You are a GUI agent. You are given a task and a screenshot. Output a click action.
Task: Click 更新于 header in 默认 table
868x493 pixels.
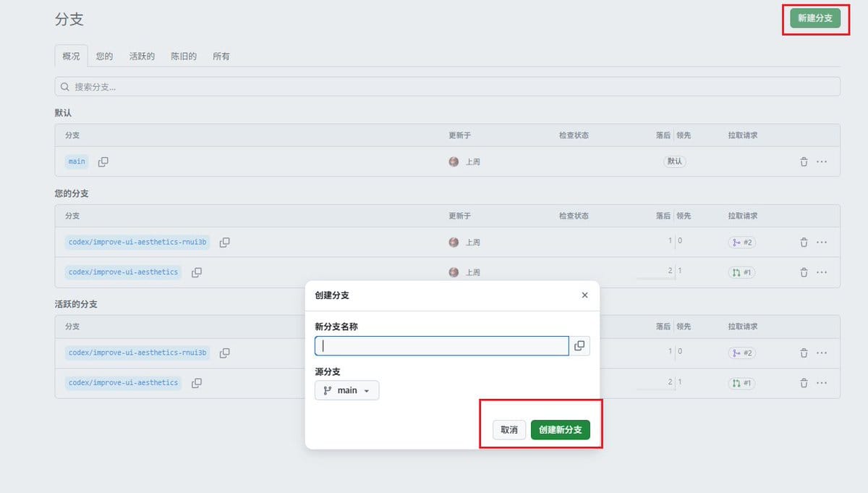tap(460, 135)
